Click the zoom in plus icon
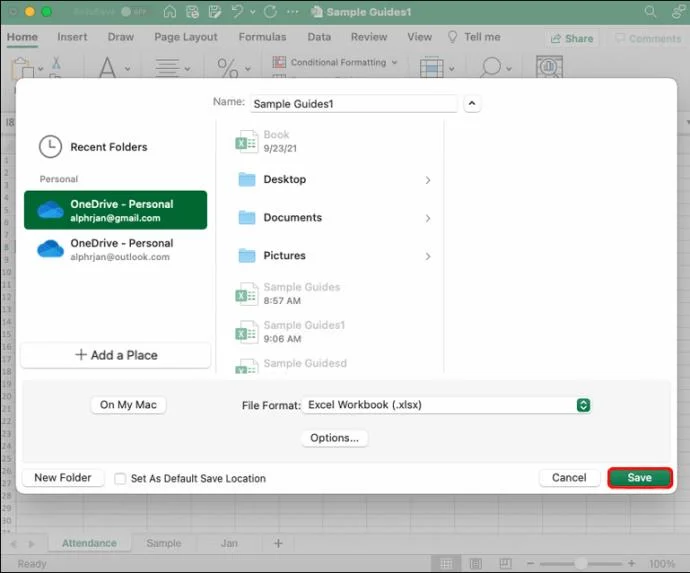Screen dimensions: 690x573 [x=631, y=564]
